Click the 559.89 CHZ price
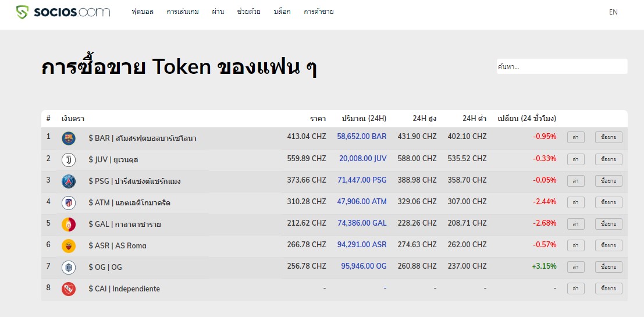This screenshot has width=644, height=317. (307, 158)
